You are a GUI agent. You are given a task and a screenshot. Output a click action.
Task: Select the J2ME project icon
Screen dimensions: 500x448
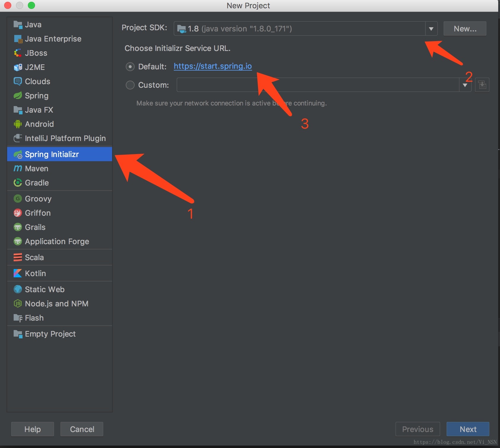(x=18, y=68)
